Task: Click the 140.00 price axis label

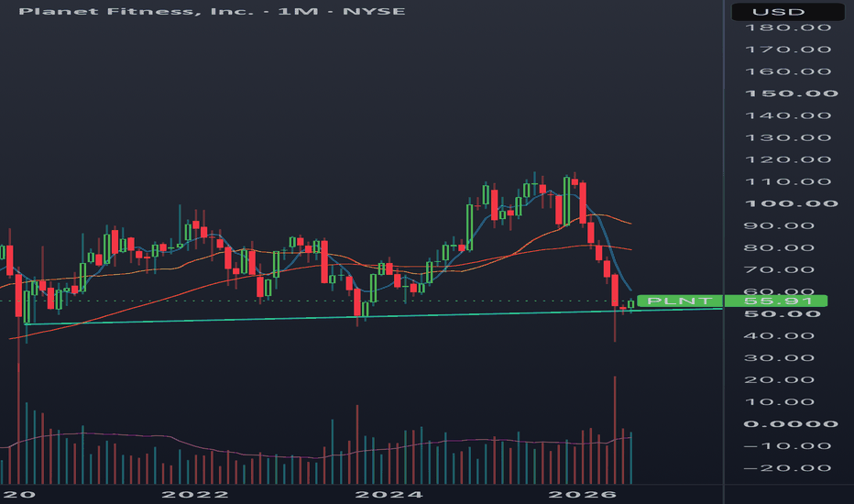Action: pos(787,115)
